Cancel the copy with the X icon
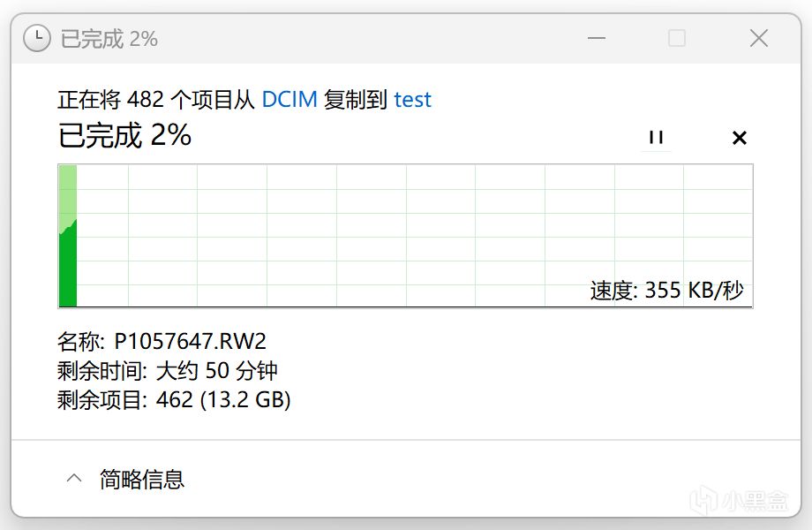 740,137
